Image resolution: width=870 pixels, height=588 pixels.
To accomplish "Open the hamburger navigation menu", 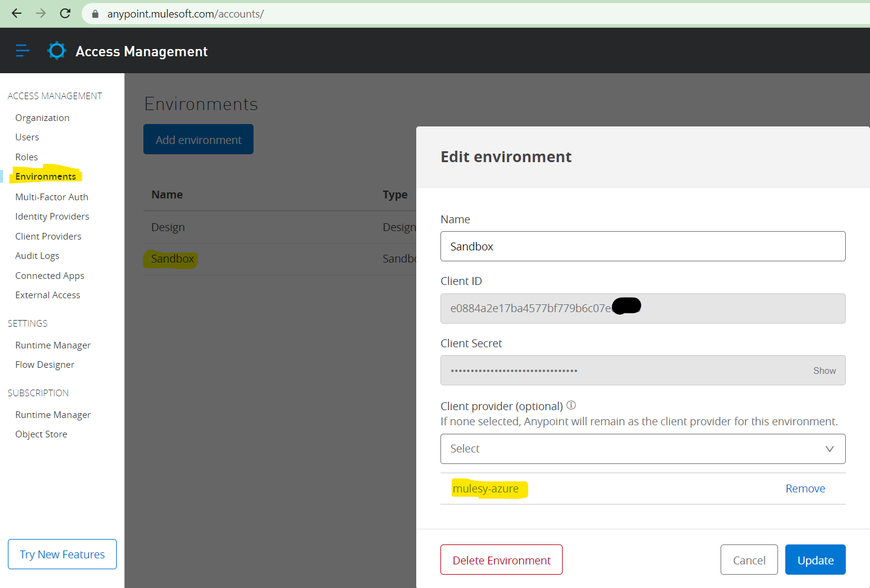I will 22,50.
